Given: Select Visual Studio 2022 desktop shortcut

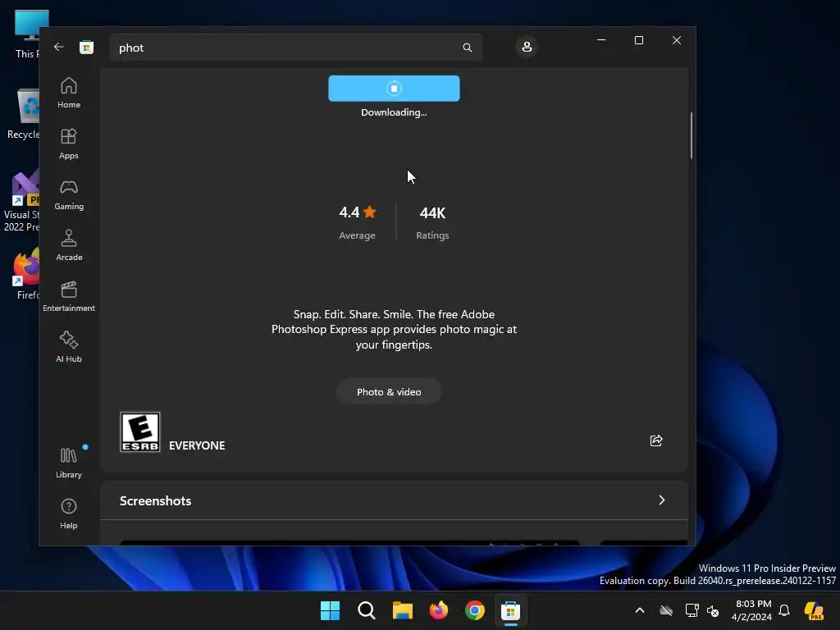Looking at the screenshot, I should click(21, 202).
